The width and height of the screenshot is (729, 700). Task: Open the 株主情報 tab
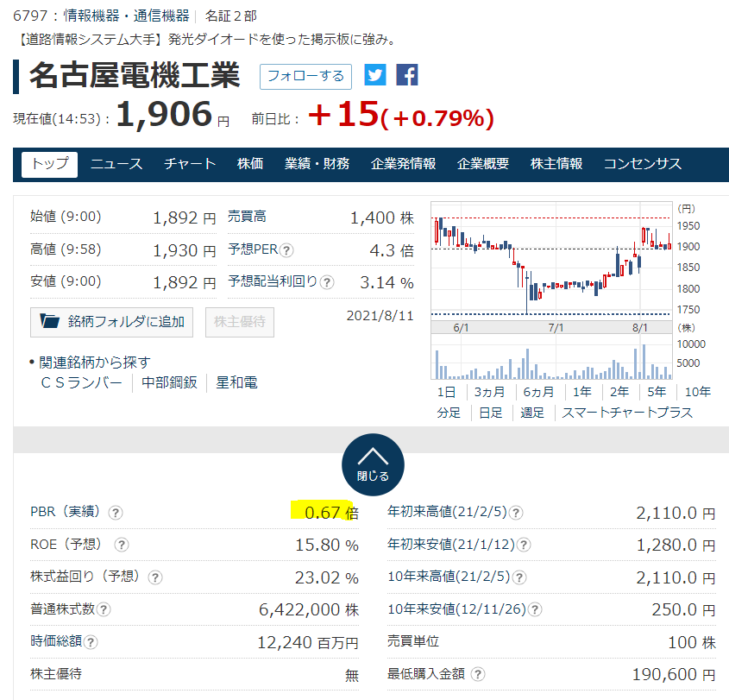[556, 164]
